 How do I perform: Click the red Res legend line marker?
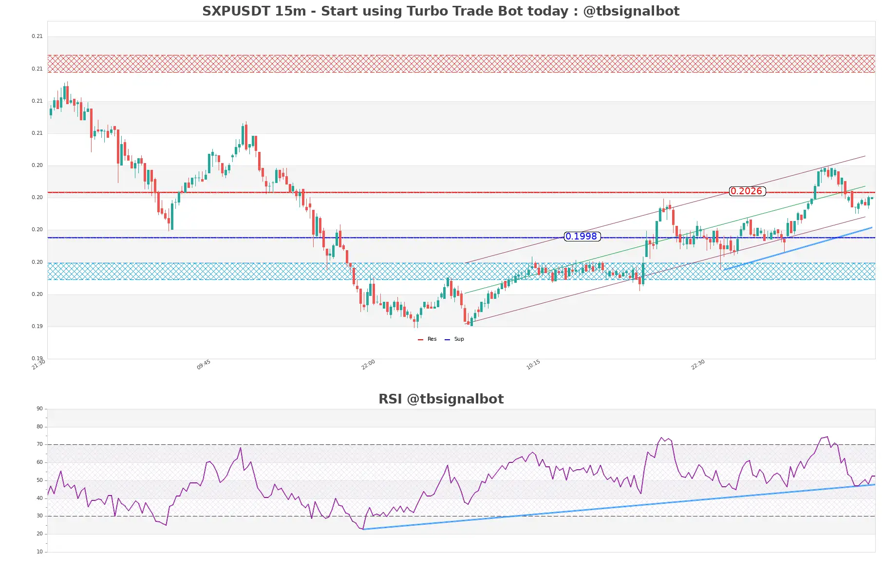coord(420,340)
